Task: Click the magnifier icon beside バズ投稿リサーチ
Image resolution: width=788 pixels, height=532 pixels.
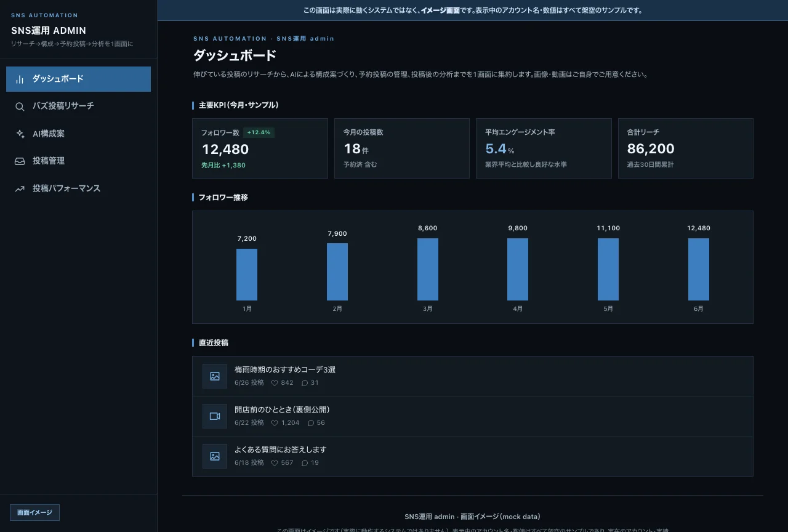Action: tap(20, 107)
